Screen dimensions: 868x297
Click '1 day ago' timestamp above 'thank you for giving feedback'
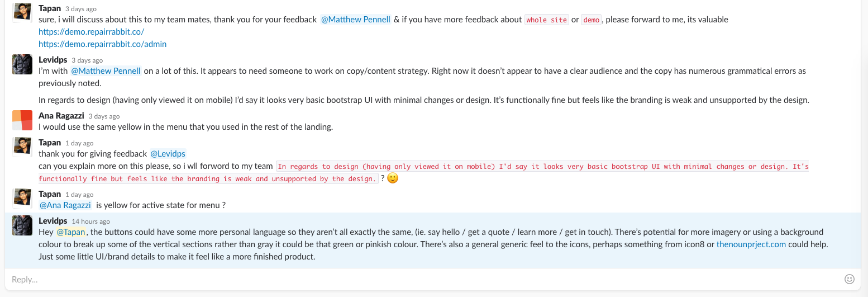point(79,143)
